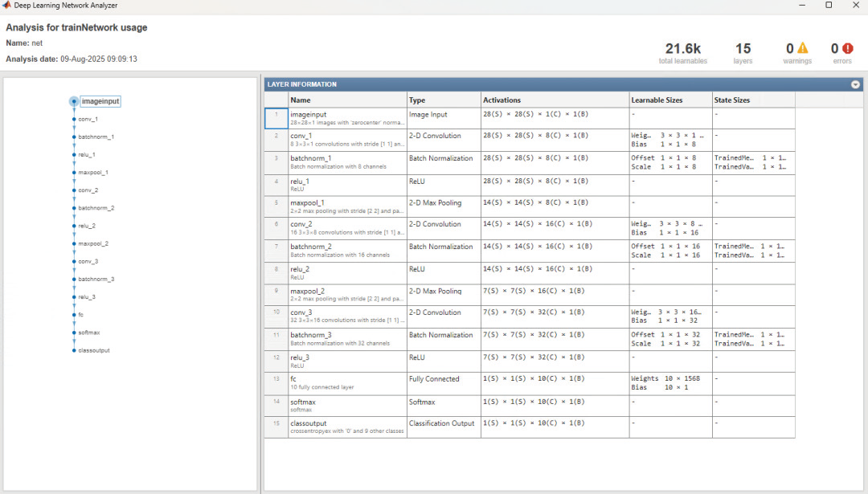Click the 15 layers summary
The image size is (868, 494).
pos(743,53)
